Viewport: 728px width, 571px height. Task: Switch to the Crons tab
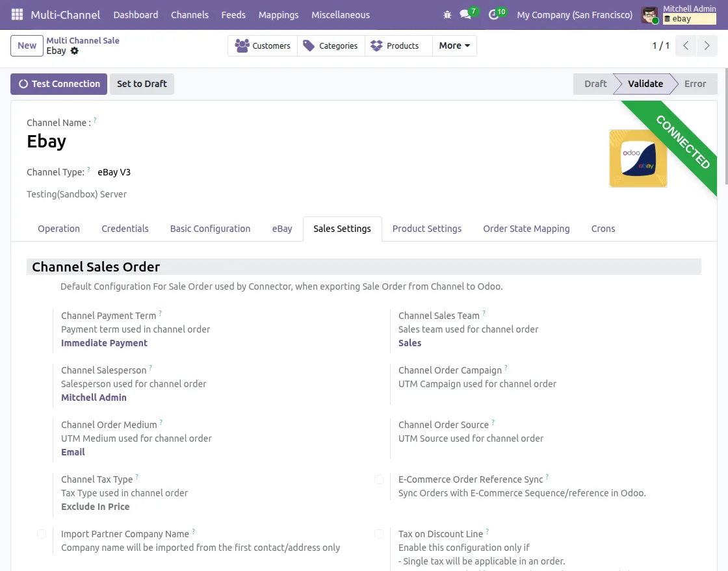(x=603, y=229)
